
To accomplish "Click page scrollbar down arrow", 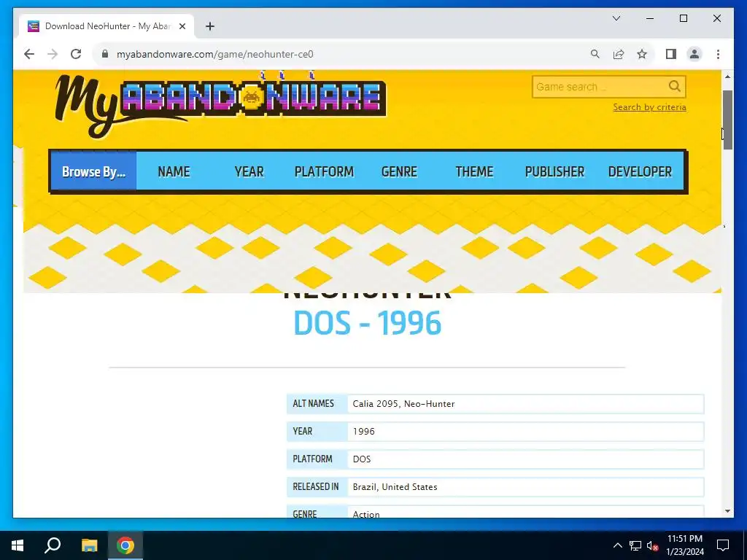I will point(727,511).
